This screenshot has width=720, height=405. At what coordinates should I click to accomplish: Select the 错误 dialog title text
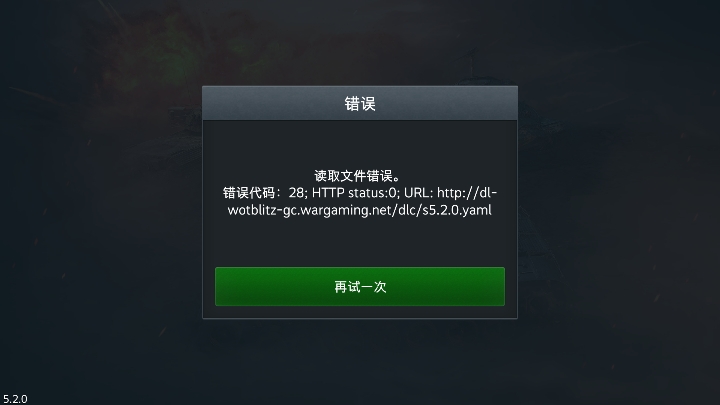point(360,104)
